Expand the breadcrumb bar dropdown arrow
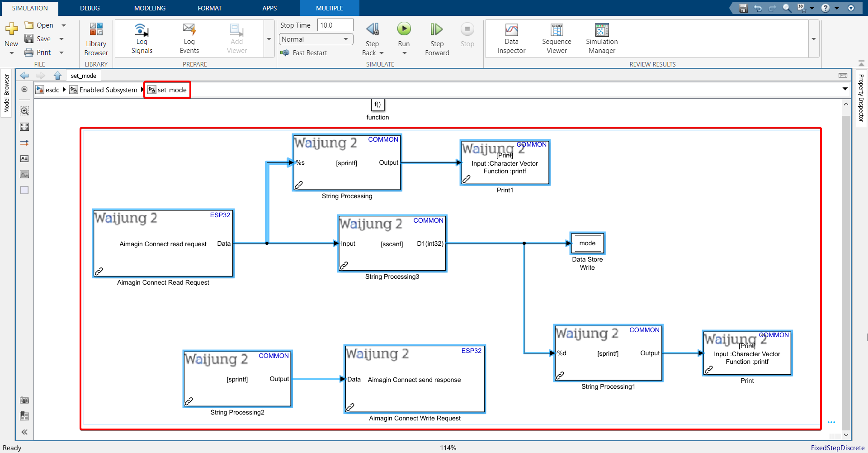Screen dimensions: 868x453 (845, 89)
